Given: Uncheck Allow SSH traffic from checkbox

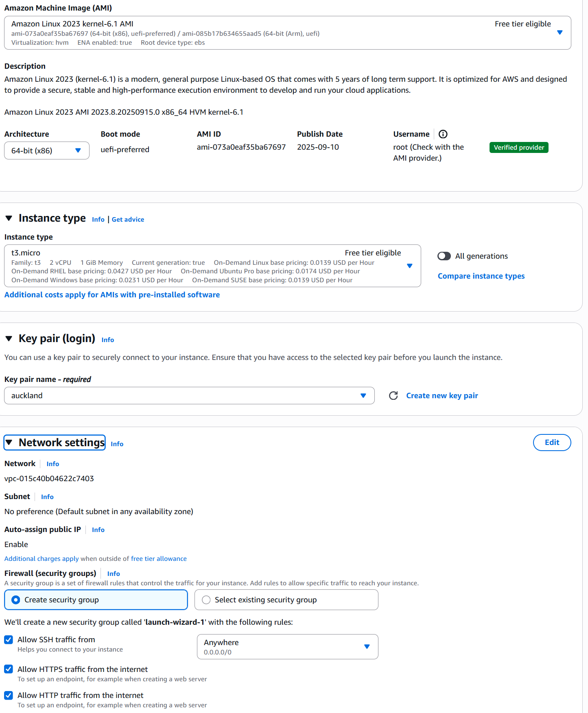Looking at the screenshot, I should pyautogui.click(x=9, y=640).
